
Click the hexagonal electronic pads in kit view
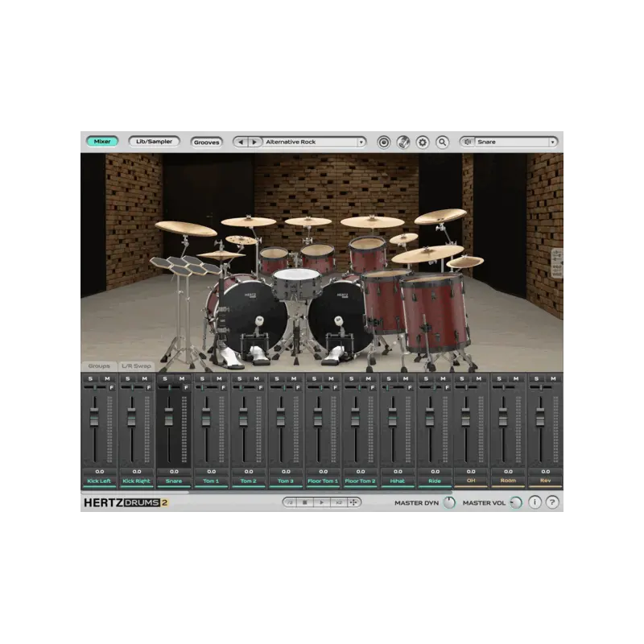(x=186, y=265)
